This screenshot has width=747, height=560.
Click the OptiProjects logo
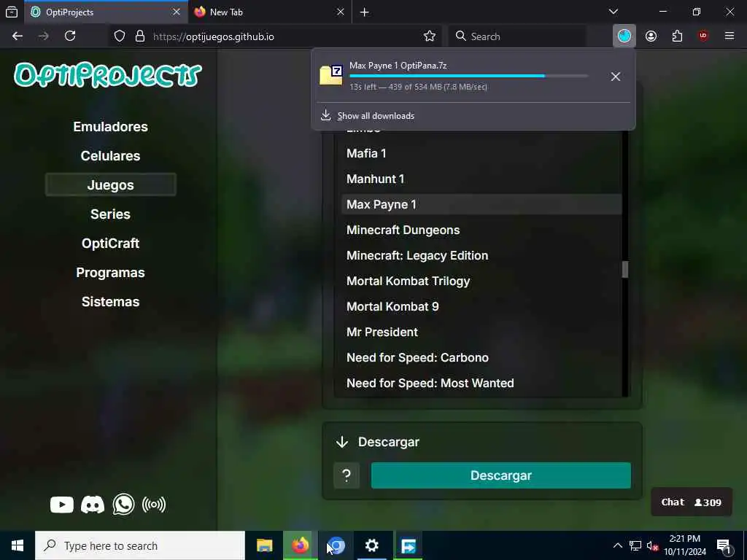pos(108,75)
